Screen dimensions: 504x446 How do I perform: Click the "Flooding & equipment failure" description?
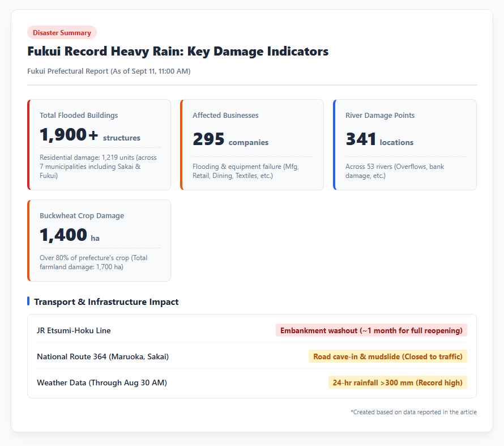coord(246,171)
